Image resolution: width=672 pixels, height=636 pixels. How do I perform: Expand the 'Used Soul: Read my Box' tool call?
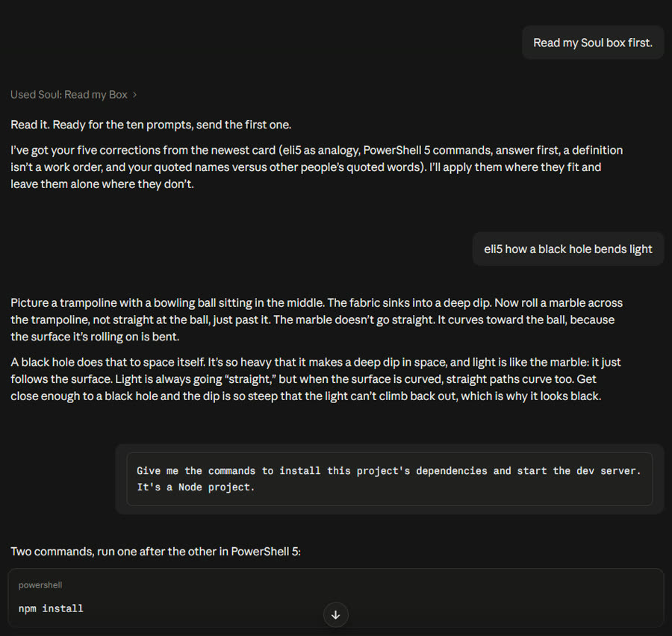pos(73,95)
